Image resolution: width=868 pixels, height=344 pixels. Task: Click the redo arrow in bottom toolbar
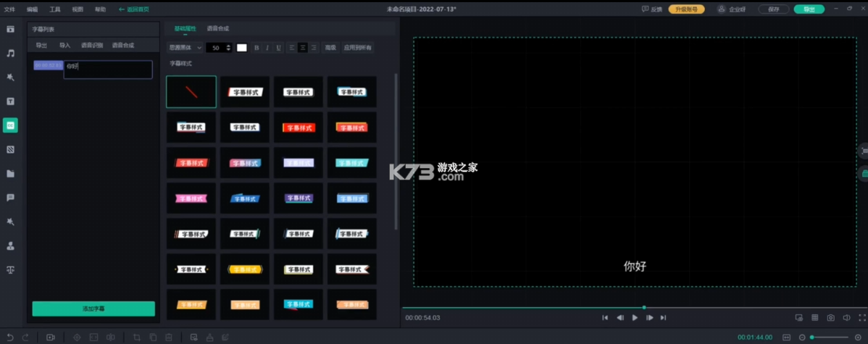point(25,337)
